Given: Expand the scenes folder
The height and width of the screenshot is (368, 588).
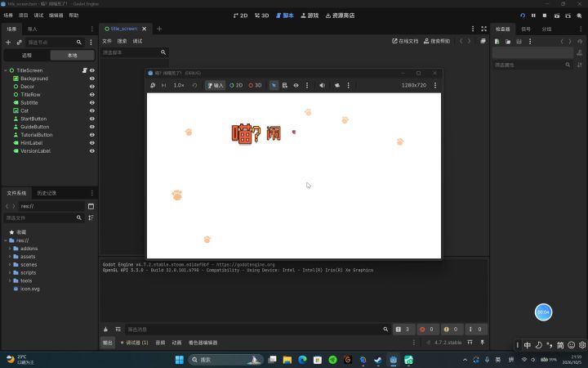Looking at the screenshot, I should (x=10, y=264).
